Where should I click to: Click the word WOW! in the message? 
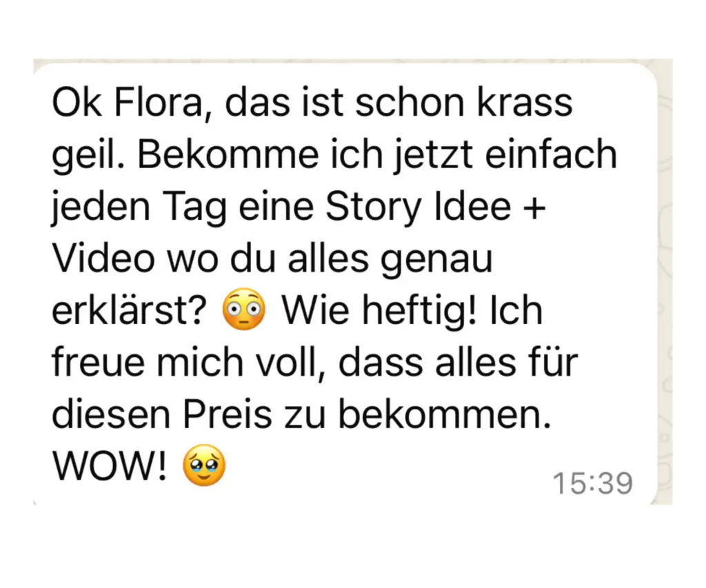point(110,465)
